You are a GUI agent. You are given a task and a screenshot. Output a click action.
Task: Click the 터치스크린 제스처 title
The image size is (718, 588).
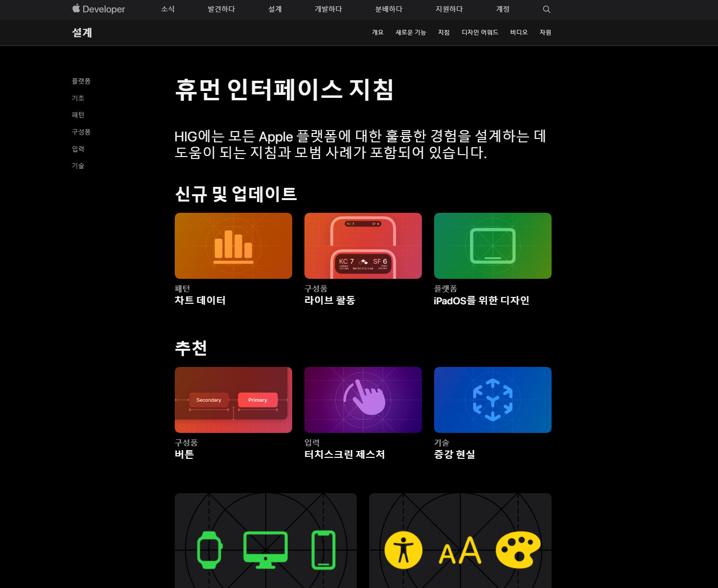click(x=345, y=454)
